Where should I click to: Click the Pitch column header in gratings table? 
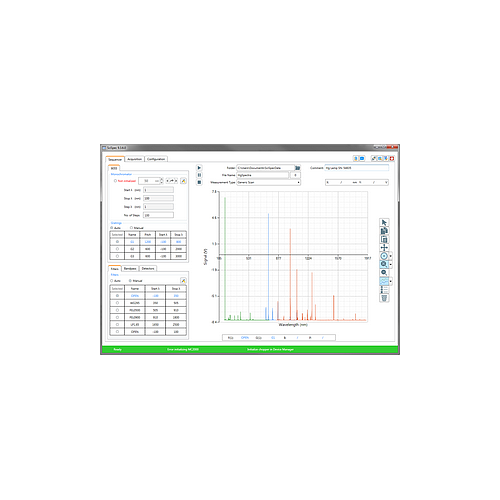click(148, 235)
